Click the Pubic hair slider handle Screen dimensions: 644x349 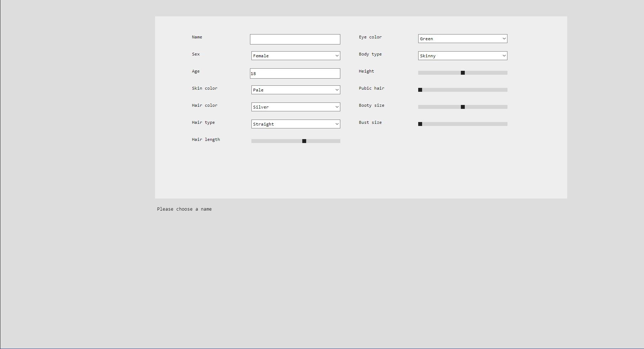(x=420, y=90)
